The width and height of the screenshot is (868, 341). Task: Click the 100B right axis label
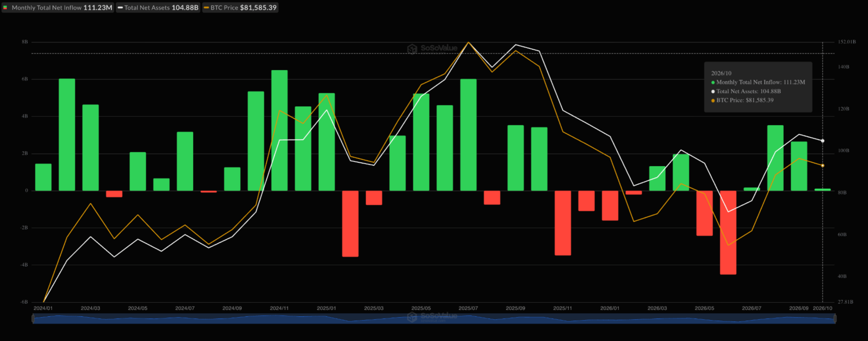click(843, 151)
